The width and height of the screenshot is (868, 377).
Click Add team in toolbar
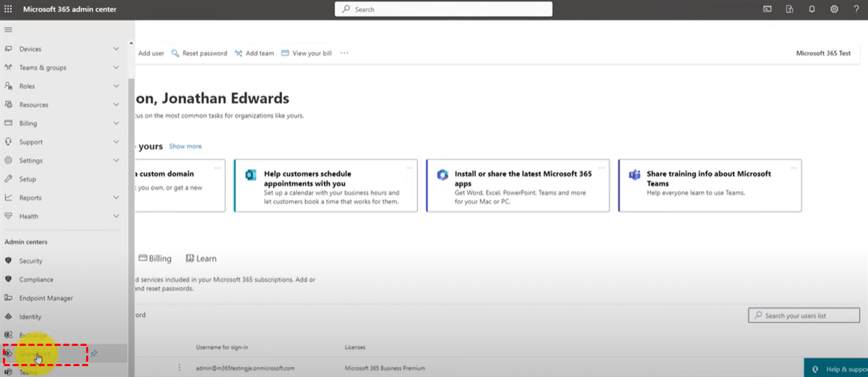(x=255, y=54)
